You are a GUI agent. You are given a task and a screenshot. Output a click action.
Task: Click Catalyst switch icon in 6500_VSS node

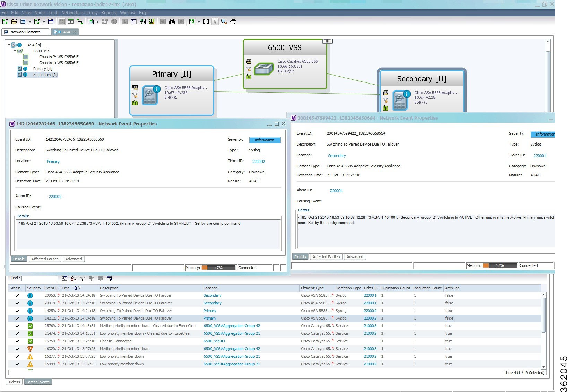[x=264, y=69]
